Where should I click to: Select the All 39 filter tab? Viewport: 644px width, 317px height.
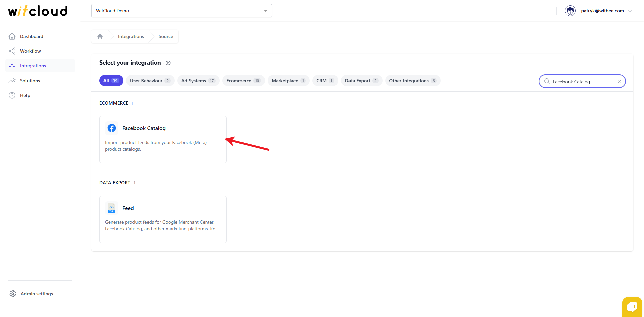[111, 81]
